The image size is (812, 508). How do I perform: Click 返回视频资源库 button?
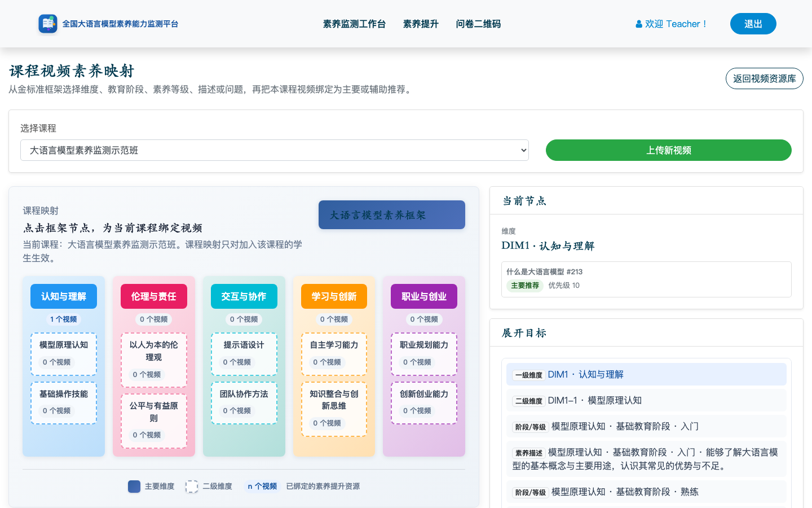(765, 78)
